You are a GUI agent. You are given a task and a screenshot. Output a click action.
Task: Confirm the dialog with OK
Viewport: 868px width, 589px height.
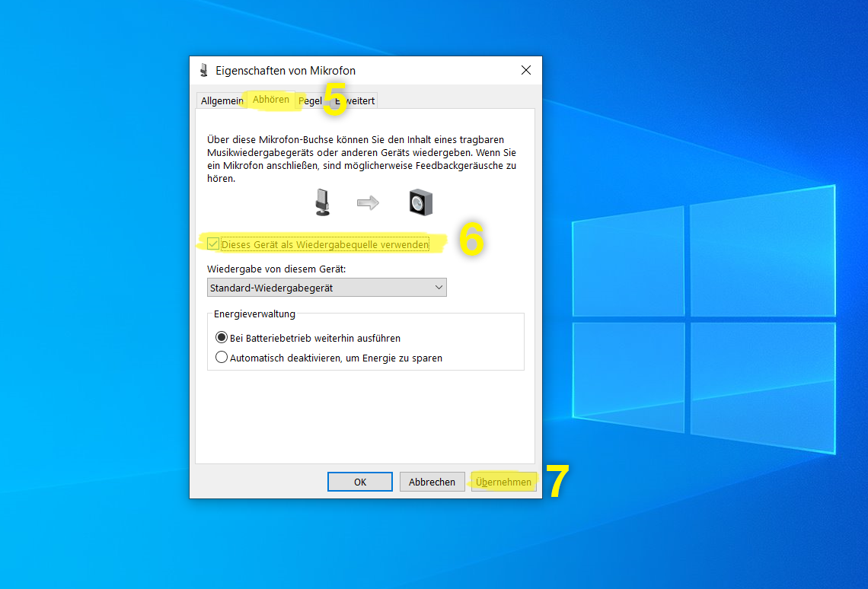click(360, 482)
